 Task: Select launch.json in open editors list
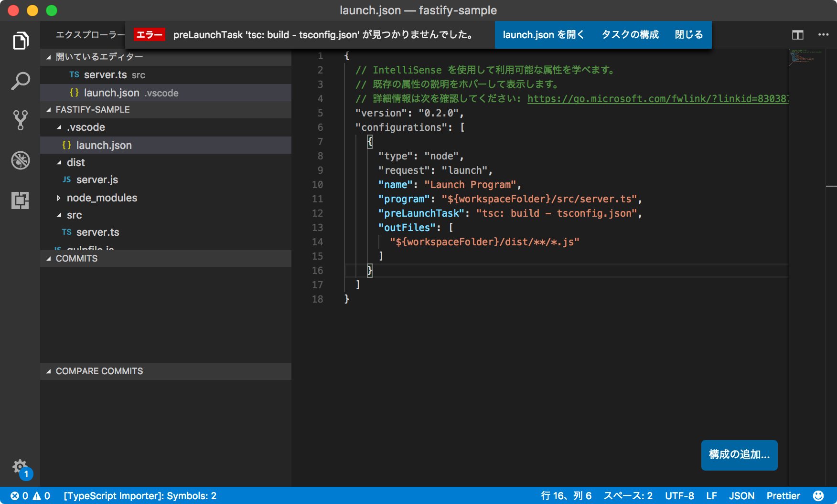166,93
